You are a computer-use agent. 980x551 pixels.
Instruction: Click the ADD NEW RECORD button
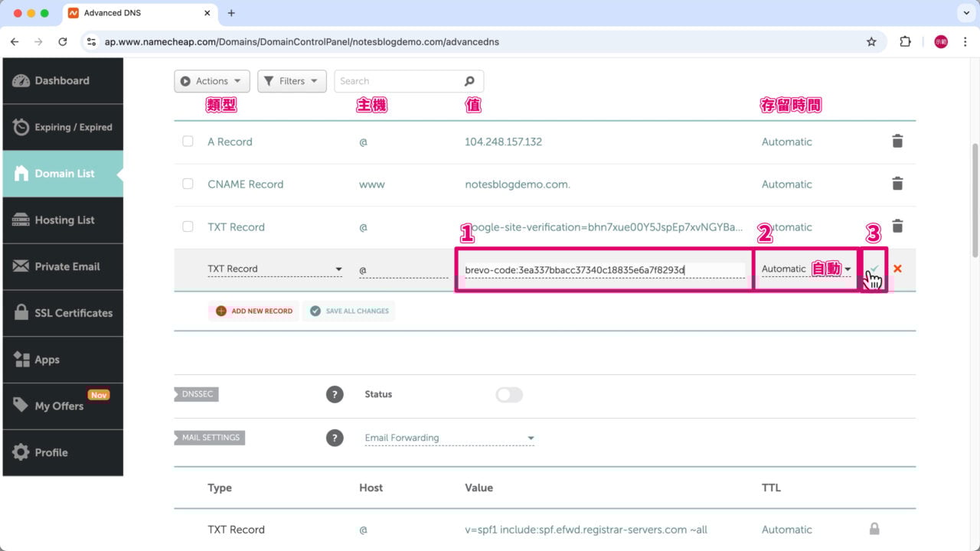(x=253, y=311)
